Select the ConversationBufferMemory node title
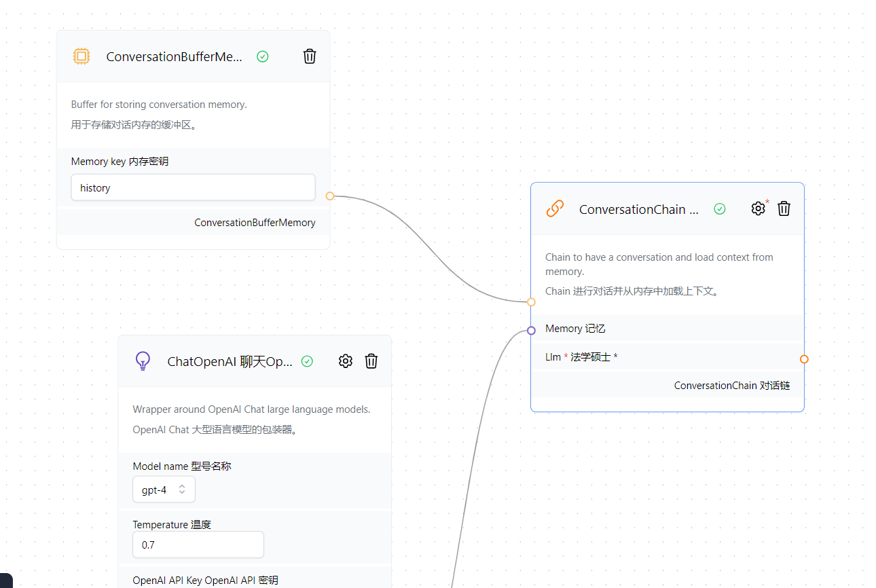Screen dimensions: 876x588 click(174, 57)
